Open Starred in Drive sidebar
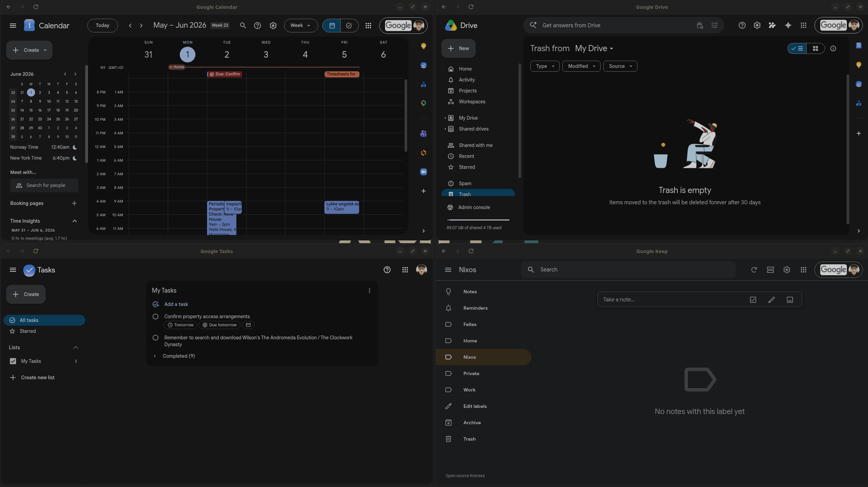The width and height of the screenshot is (868, 487). [x=478, y=167]
